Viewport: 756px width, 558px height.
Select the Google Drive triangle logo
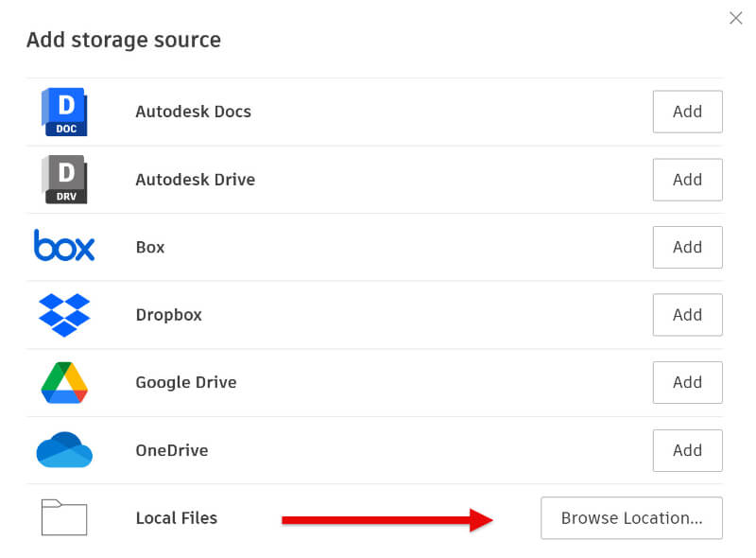(64, 383)
